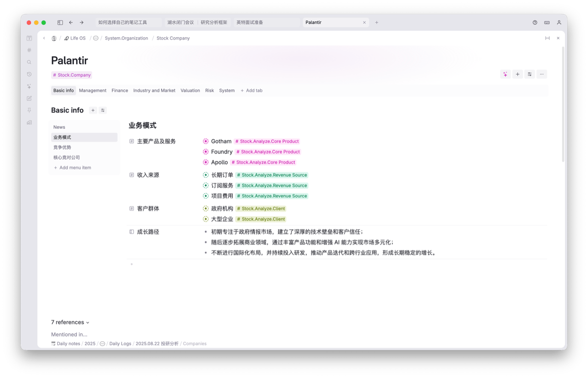Screen dimensions: 588x378
Task: Open the search icon in left sidebar
Action: coord(29,62)
